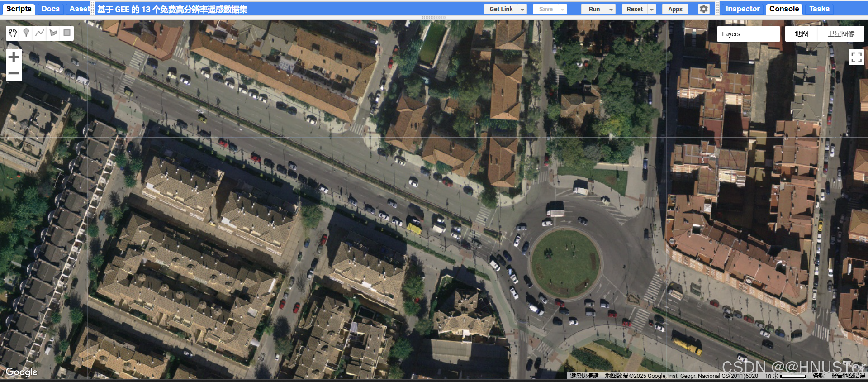Expand the Reset dropdown arrow
Image resolution: width=868 pixels, height=382 pixels.
[652, 9]
